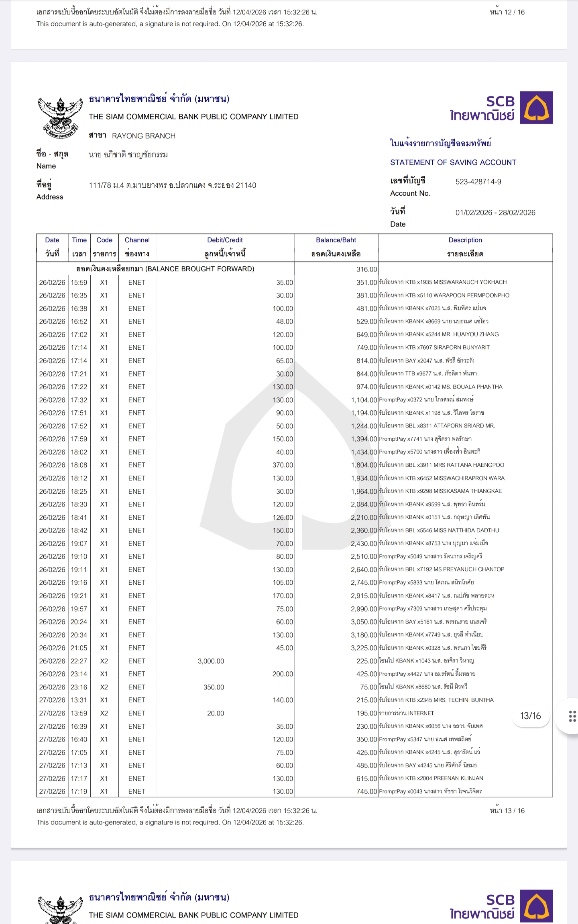Click the statement date range 01/02/2026 - 28/02/2026
The width and height of the screenshot is (578, 924).
click(x=495, y=213)
